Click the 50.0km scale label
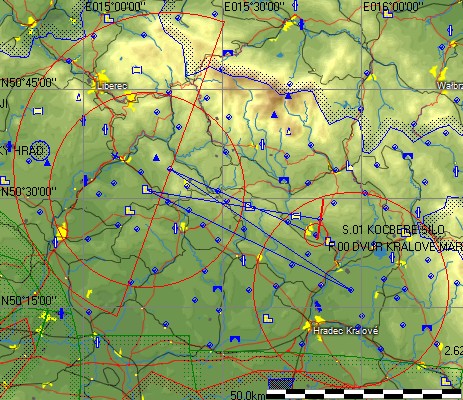The width and height of the screenshot is (463, 400). pos(248,395)
